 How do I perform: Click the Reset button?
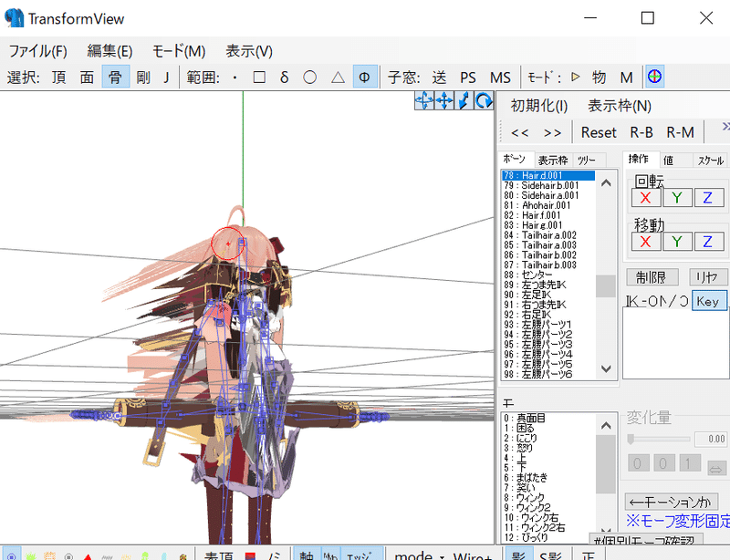tap(598, 131)
